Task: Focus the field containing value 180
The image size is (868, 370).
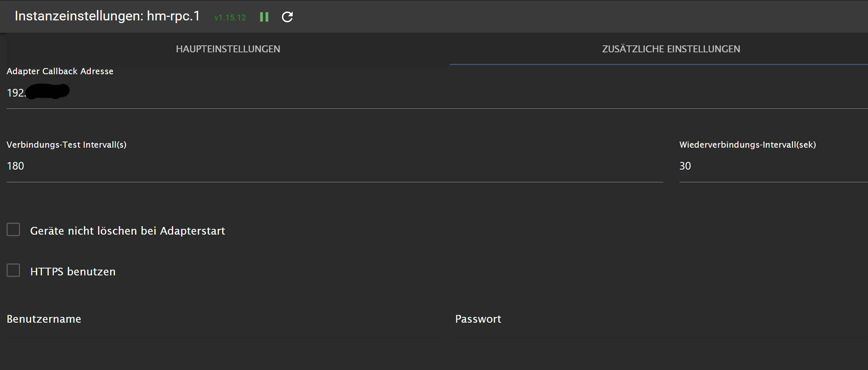Action: (335, 166)
